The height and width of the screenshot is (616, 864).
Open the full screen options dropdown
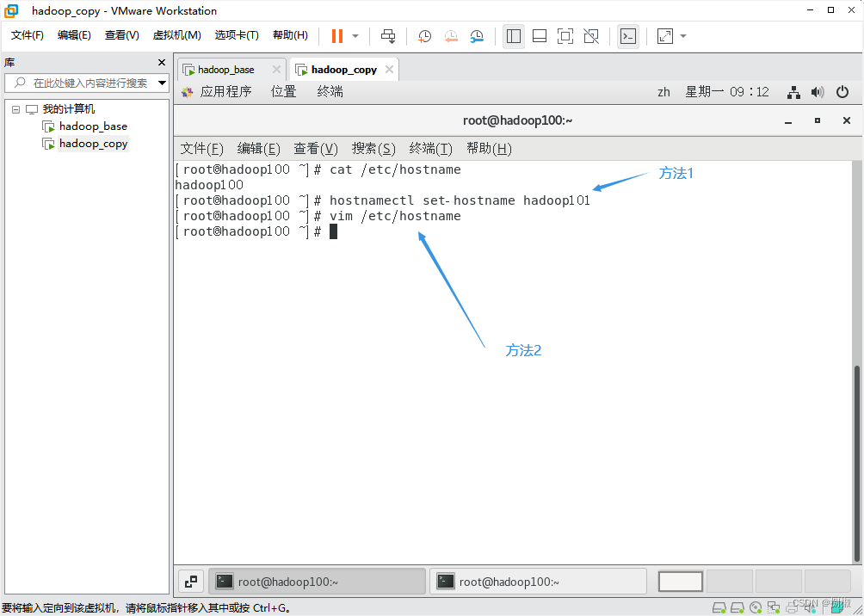pyautogui.click(x=682, y=36)
